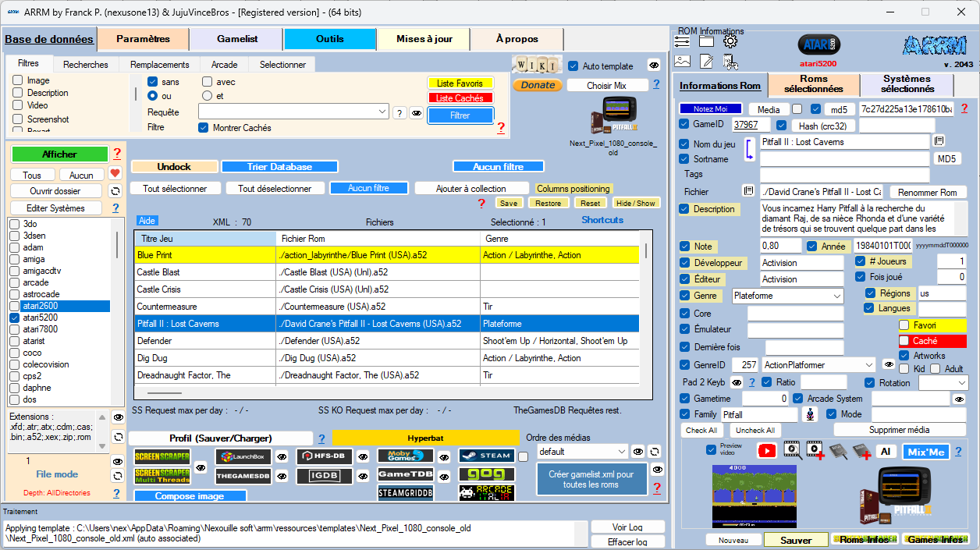This screenshot has height=550, width=980.
Task: Click the Steam scraper logo
Action: (x=487, y=456)
